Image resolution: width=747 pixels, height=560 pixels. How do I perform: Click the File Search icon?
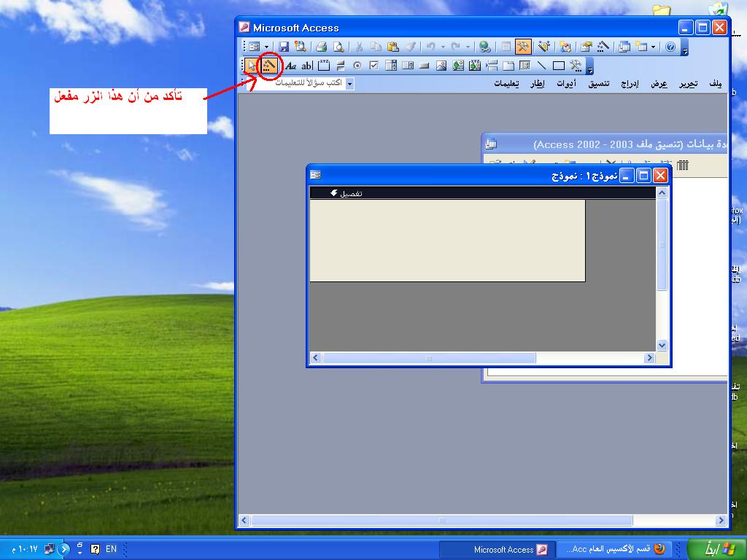[x=300, y=47]
